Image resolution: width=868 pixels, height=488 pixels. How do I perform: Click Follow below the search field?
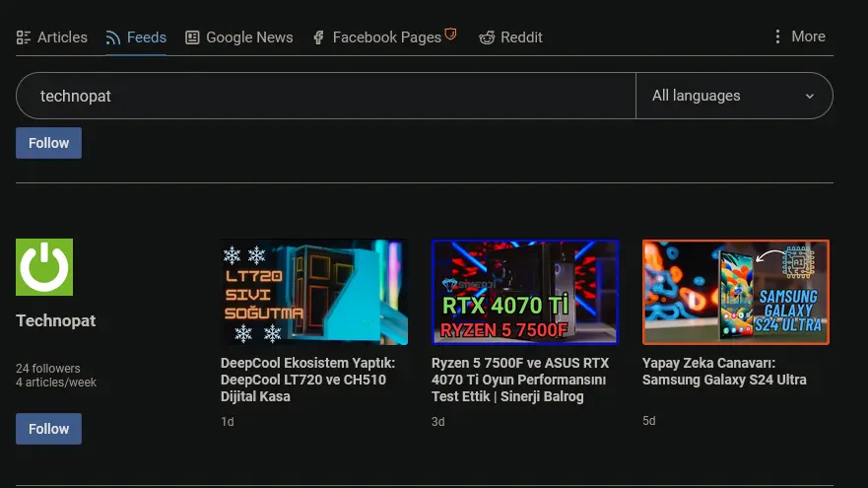coord(48,143)
